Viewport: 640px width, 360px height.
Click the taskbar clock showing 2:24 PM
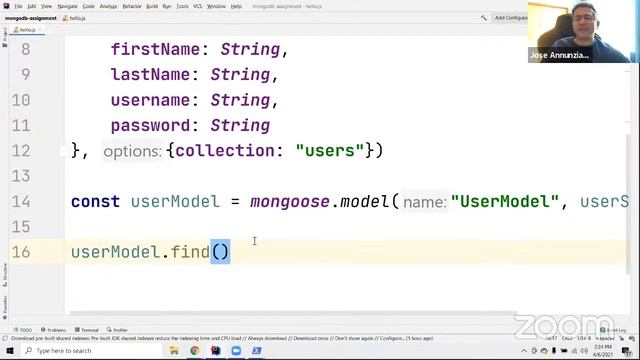[x=604, y=351]
